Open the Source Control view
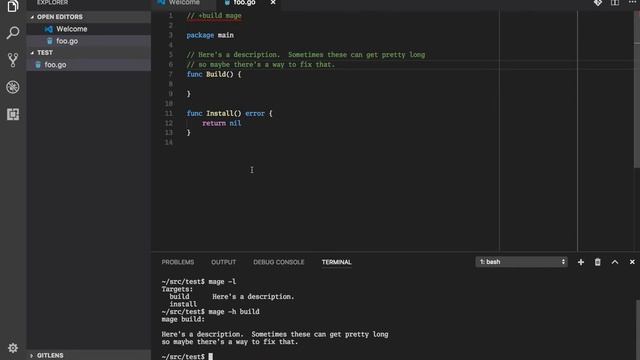The image size is (640, 360). [x=13, y=60]
